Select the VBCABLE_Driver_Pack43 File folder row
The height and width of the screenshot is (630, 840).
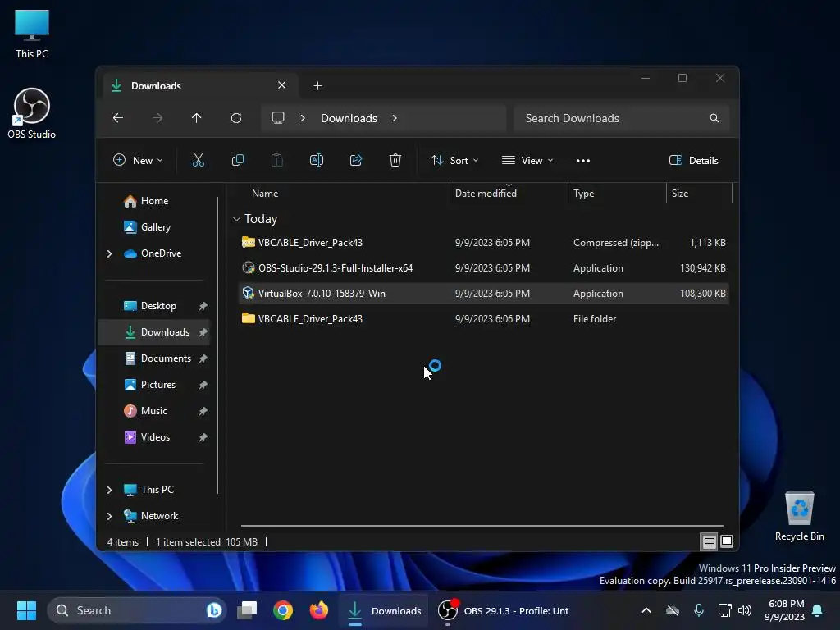(x=483, y=319)
